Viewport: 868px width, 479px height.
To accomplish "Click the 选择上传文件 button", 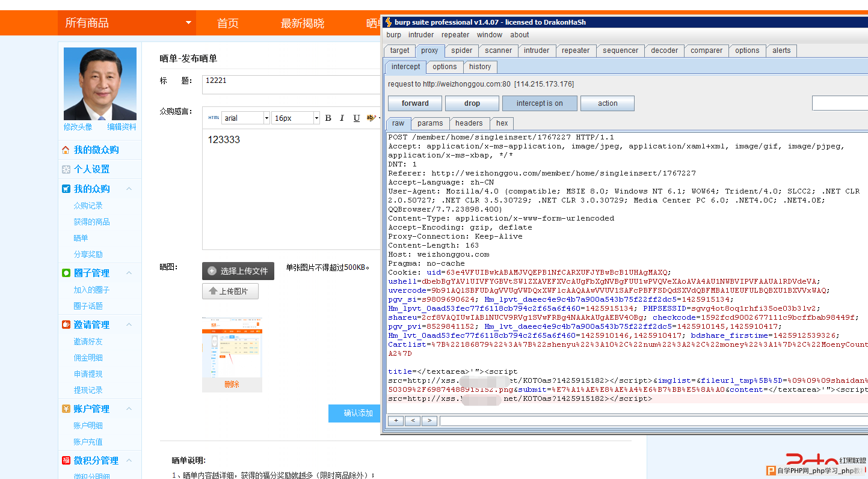I will 238,271.
